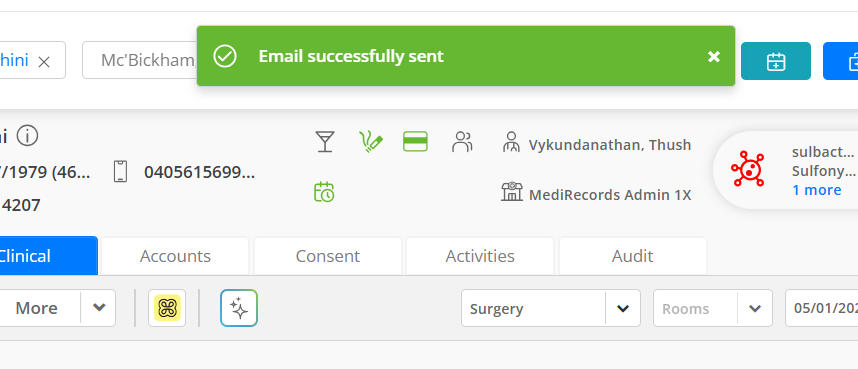This screenshot has height=369, width=858.
Task: Click the red allergy virus icon
Action: click(747, 169)
